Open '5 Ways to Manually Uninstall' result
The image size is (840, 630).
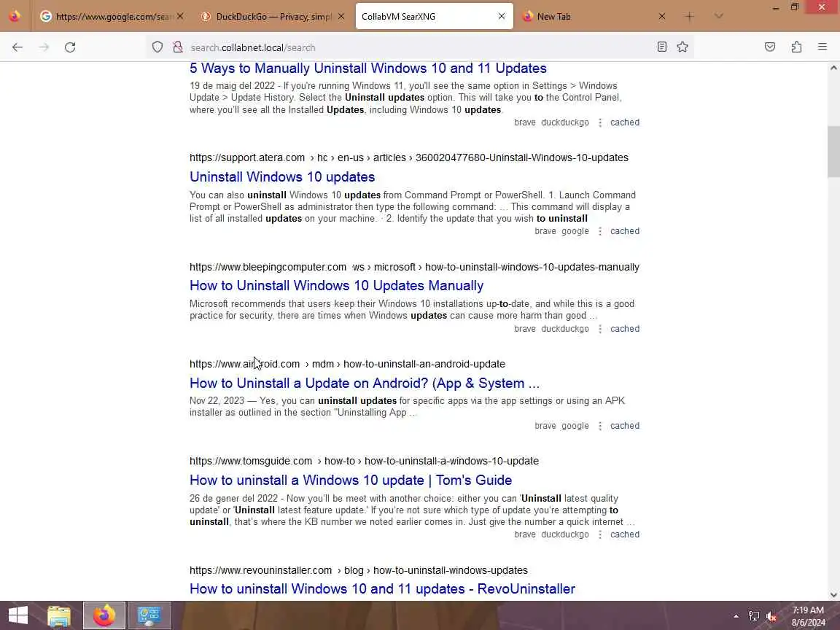tap(368, 69)
